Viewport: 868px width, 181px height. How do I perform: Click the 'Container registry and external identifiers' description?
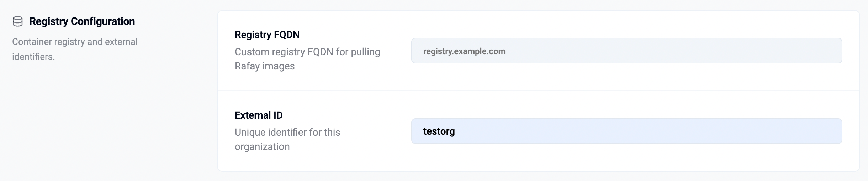click(75, 49)
